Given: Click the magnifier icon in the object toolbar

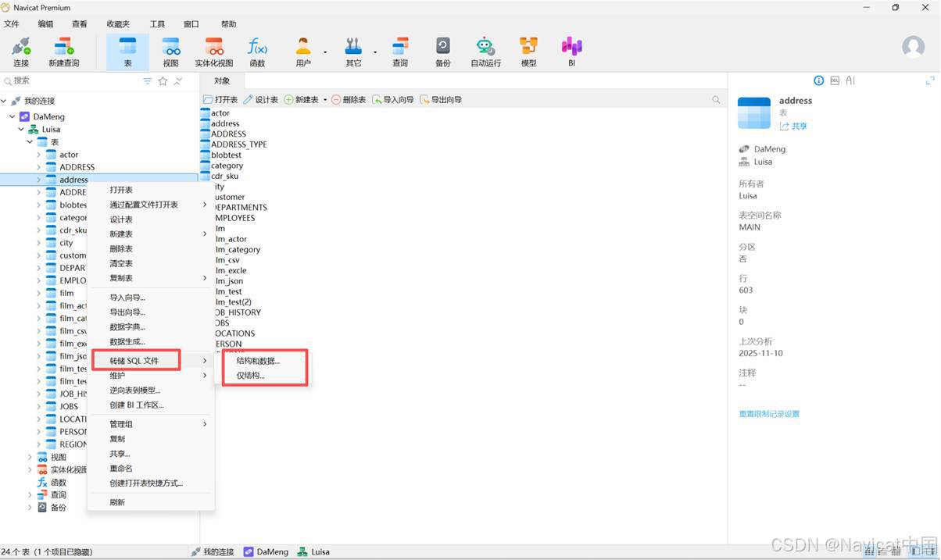Looking at the screenshot, I should click(x=716, y=100).
